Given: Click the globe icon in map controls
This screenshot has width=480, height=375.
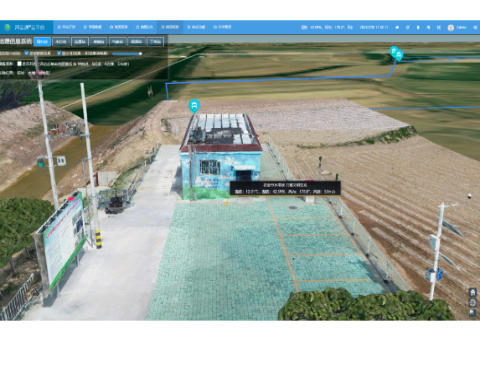Looking at the screenshot, I should click(x=472, y=303).
